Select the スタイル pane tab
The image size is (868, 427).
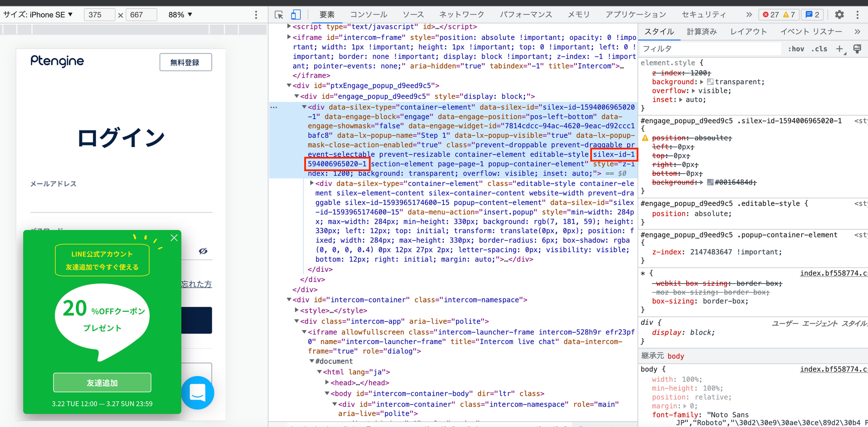point(659,32)
